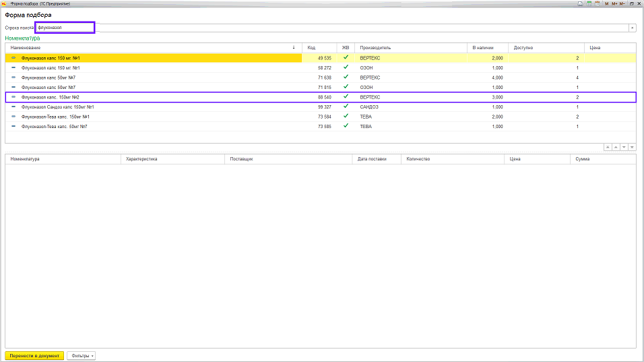The height and width of the screenshot is (362, 644).
Task: Open the Фильтры dropdown
Action: [x=81, y=355]
